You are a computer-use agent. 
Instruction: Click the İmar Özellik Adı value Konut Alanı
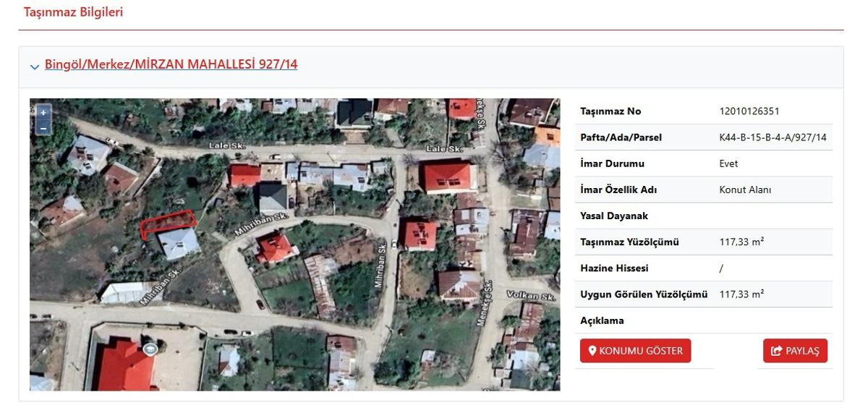pyautogui.click(x=745, y=190)
